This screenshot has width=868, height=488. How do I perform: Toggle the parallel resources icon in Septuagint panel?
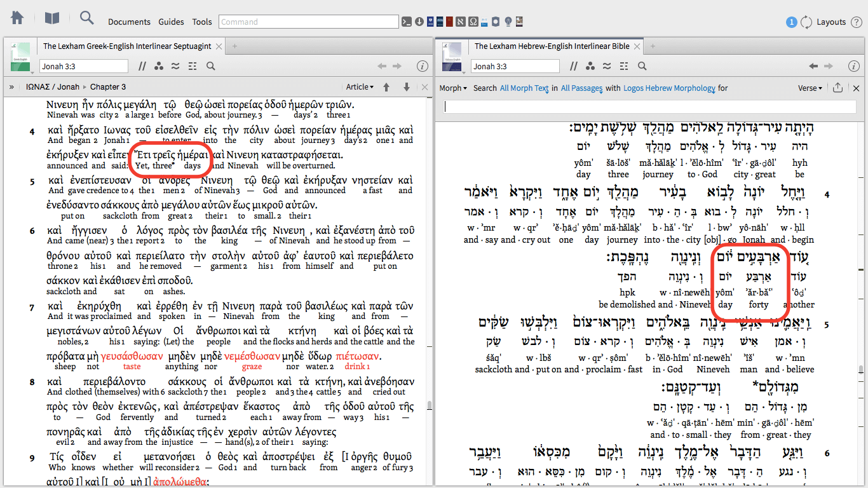coord(142,66)
